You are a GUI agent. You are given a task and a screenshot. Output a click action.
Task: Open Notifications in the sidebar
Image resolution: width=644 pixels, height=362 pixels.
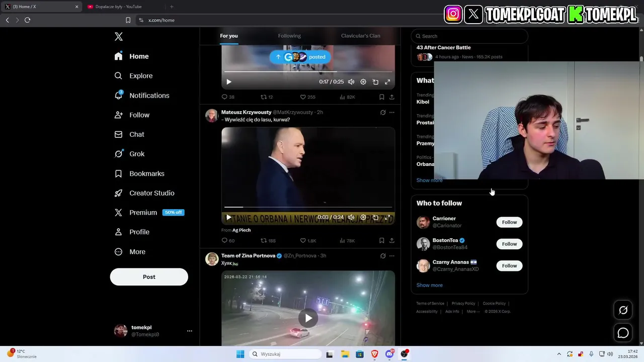tap(142, 96)
